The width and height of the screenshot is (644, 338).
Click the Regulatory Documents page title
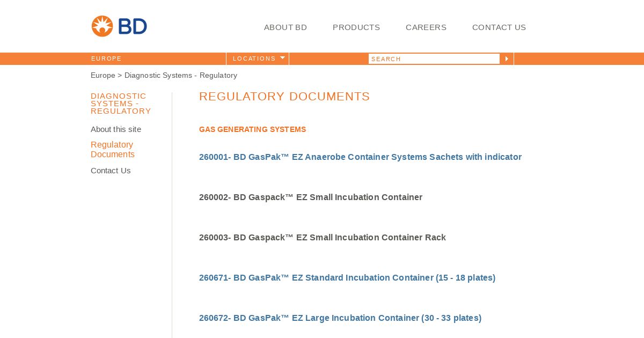(284, 97)
